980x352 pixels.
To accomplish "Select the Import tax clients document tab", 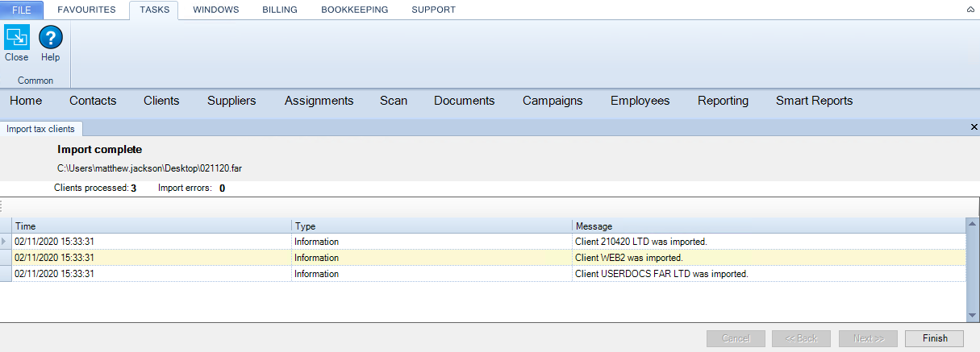I will (x=40, y=129).
